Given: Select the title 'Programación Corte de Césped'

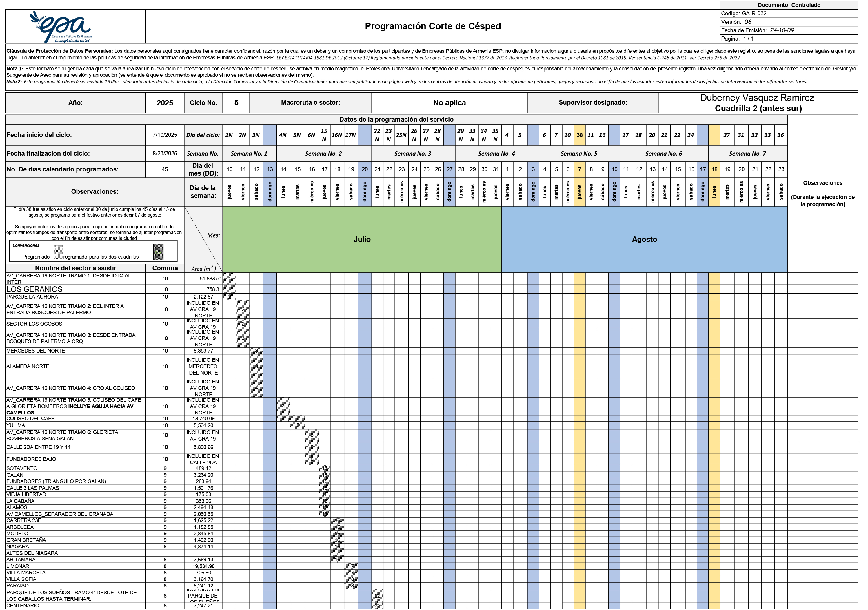Looking at the screenshot, I should (x=432, y=26).
